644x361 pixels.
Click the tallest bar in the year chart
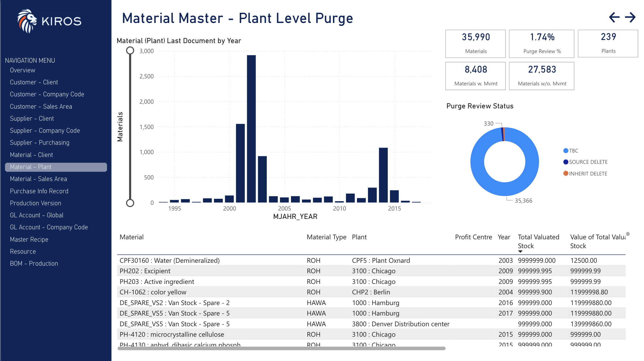pyautogui.click(x=251, y=129)
